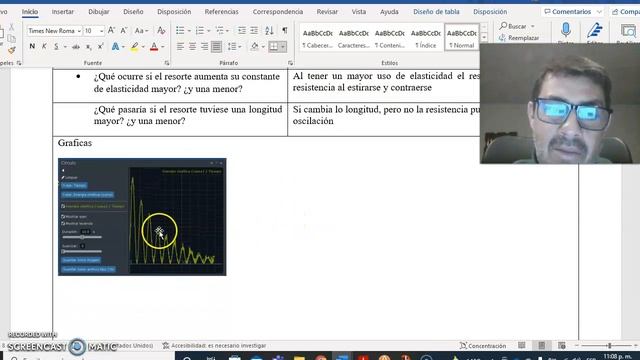Click the text effects blue A icon
The image size is (640, 360).
pos(116,47)
